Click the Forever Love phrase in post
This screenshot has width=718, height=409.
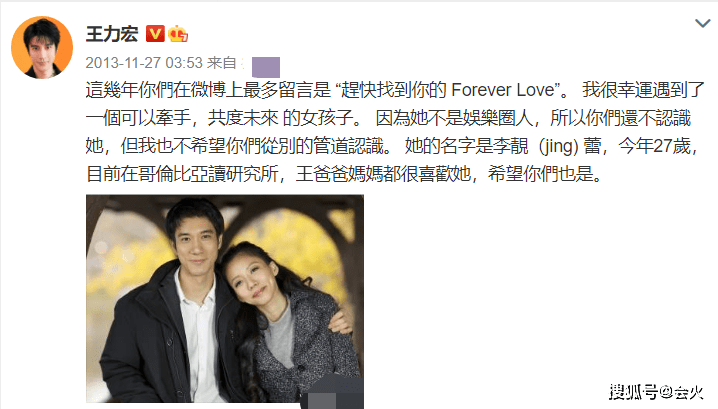pos(503,90)
